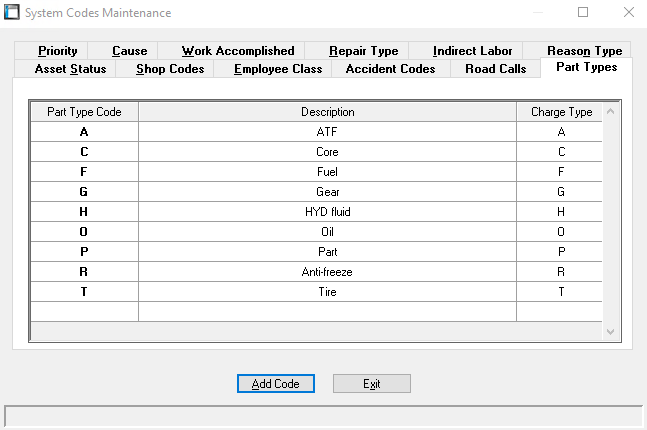Open the Road Calls tab
647x430 pixels.
pos(495,69)
